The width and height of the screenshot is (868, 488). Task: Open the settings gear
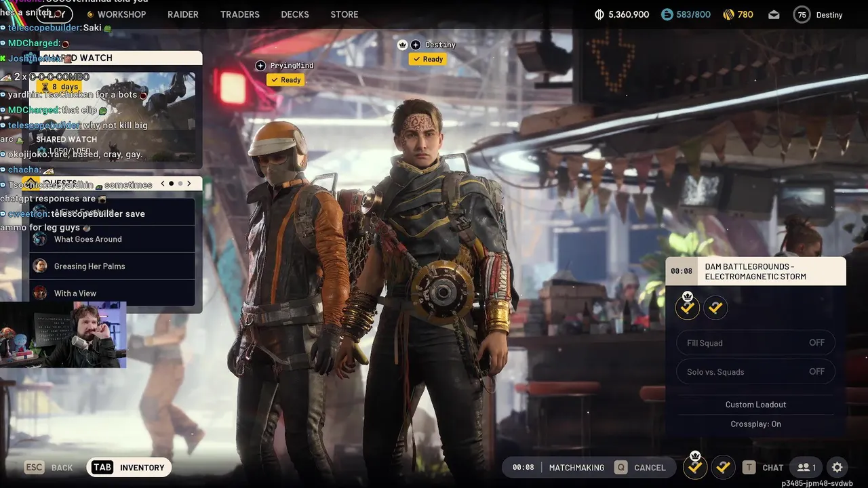[x=837, y=467]
